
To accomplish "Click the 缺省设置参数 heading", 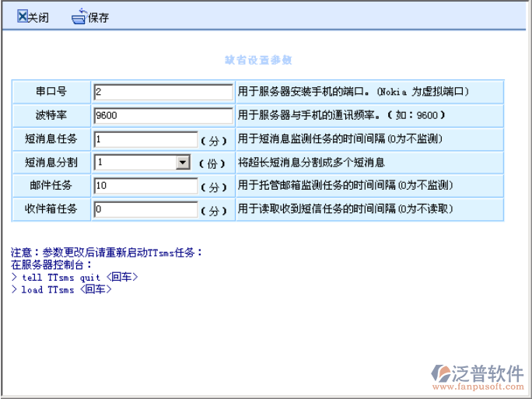I will click(258, 59).
